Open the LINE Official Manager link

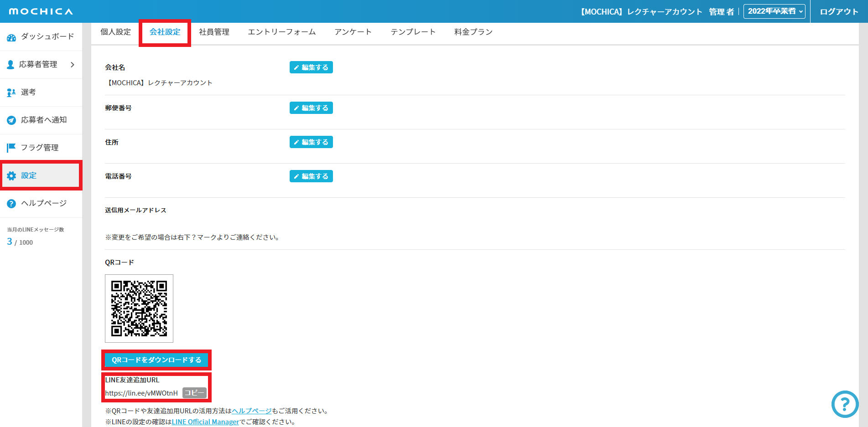point(205,422)
